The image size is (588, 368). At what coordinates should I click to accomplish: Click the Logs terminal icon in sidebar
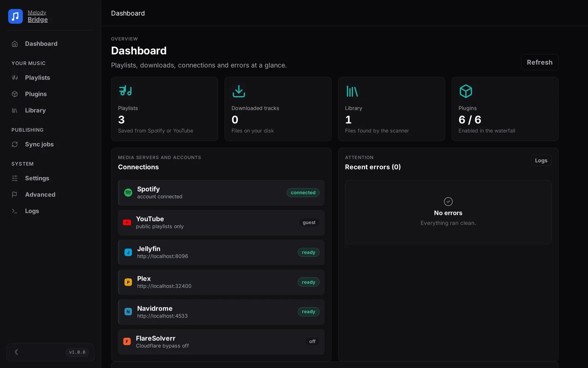coord(15,211)
